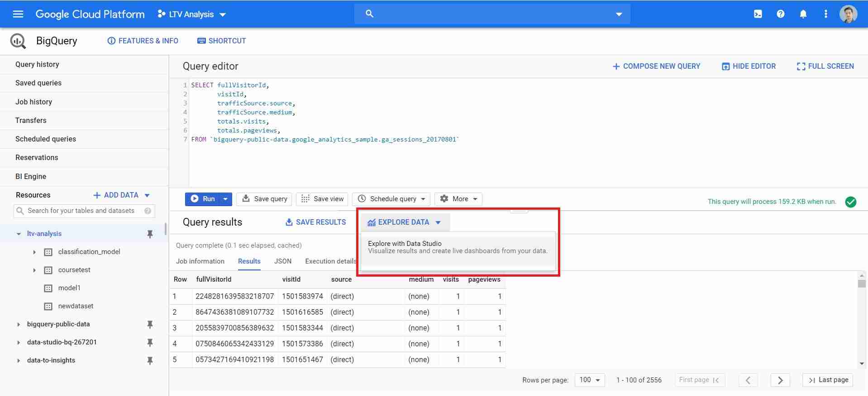Viewport: 868px width, 396px height.
Task: Click the BigQuery logo icon
Action: [x=18, y=41]
